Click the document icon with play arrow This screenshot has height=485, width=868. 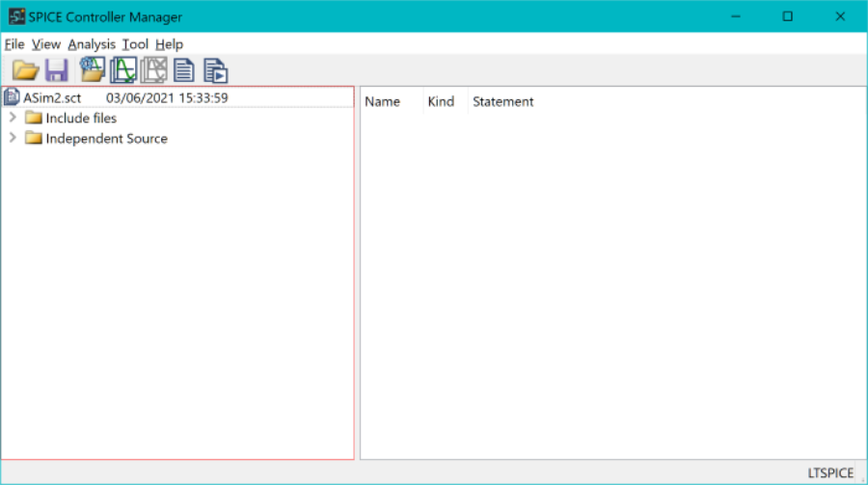pyautogui.click(x=215, y=70)
